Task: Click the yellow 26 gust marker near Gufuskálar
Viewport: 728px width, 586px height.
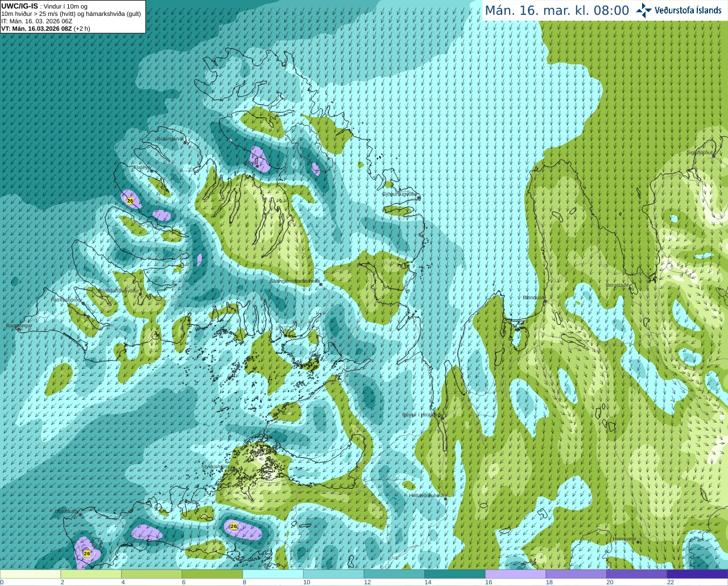Action: tap(86, 553)
